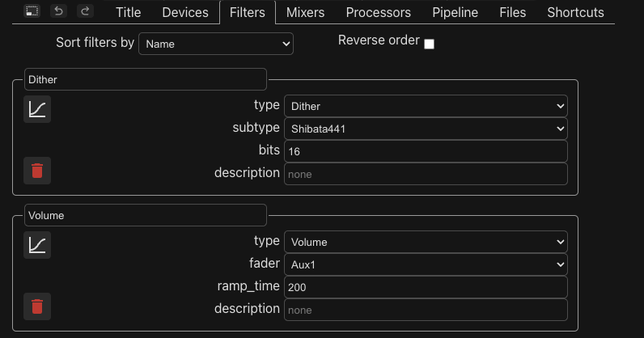
Task: Toggle the Reverse order checkbox
Action: click(x=429, y=44)
